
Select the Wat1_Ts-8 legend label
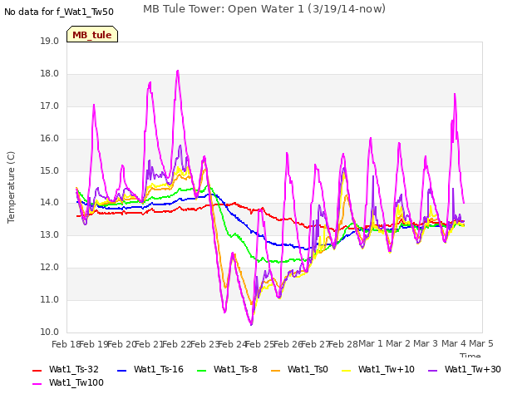point(235,369)
